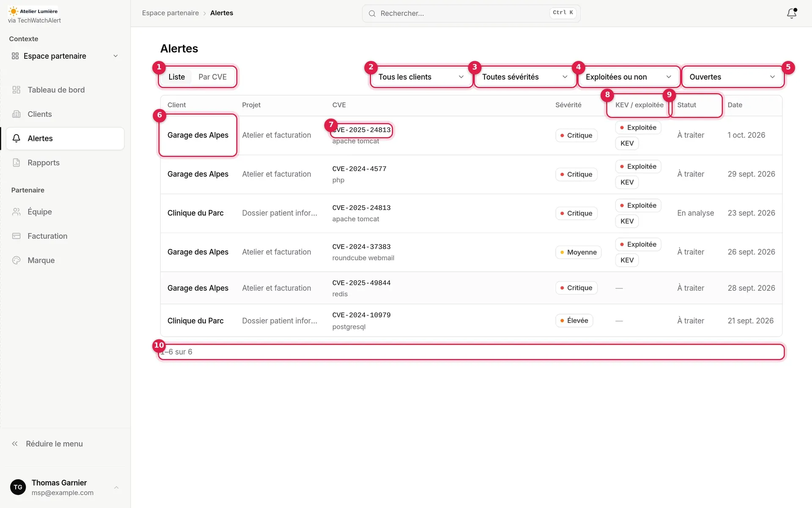The image size is (812, 508).
Task: Click the Atelier Lumière sun logo
Action: coord(14,11)
